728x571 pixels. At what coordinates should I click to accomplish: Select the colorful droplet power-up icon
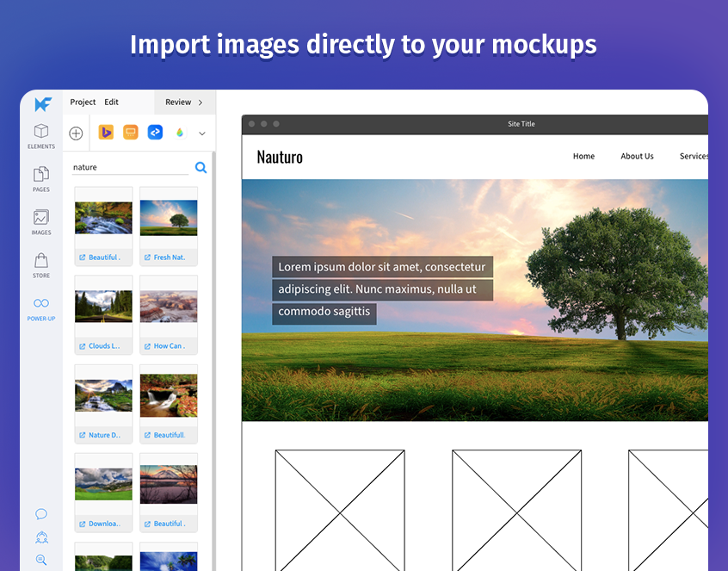[180, 133]
